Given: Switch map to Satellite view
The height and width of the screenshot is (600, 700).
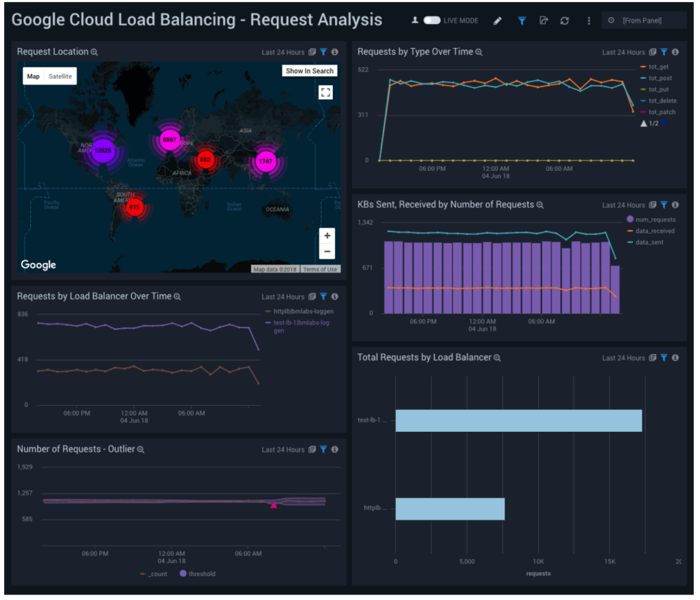Looking at the screenshot, I should pos(60,77).
